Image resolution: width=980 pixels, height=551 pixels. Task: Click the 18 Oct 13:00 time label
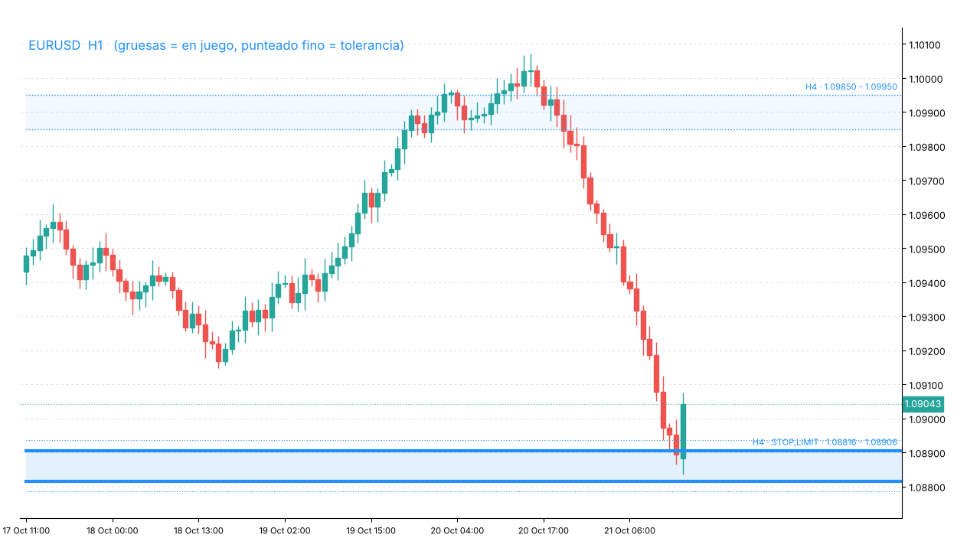pos(198,530)
